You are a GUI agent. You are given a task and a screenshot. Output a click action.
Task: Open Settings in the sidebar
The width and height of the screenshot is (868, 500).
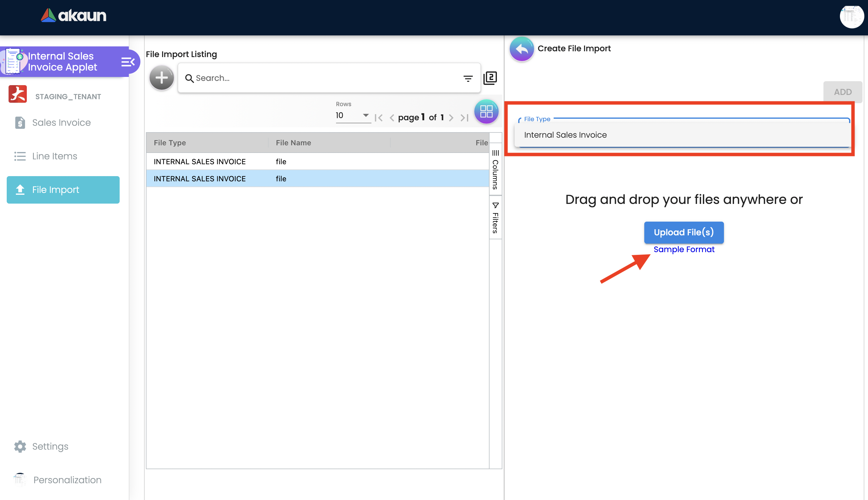tap(50, 446)
